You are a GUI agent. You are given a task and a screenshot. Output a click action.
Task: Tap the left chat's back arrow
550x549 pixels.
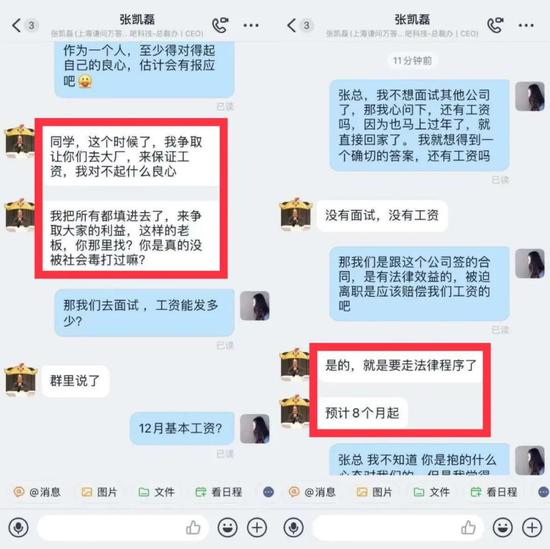click(x=16, y=26)
